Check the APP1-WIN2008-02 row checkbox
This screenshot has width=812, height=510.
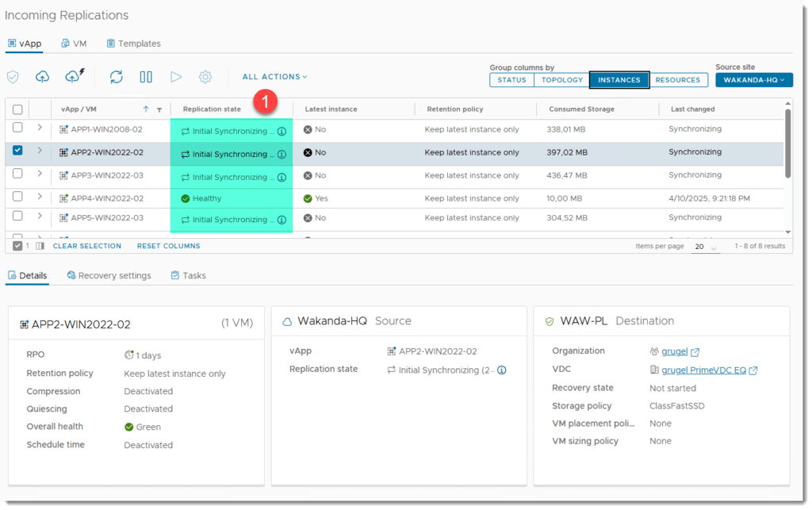pos(17,128)
